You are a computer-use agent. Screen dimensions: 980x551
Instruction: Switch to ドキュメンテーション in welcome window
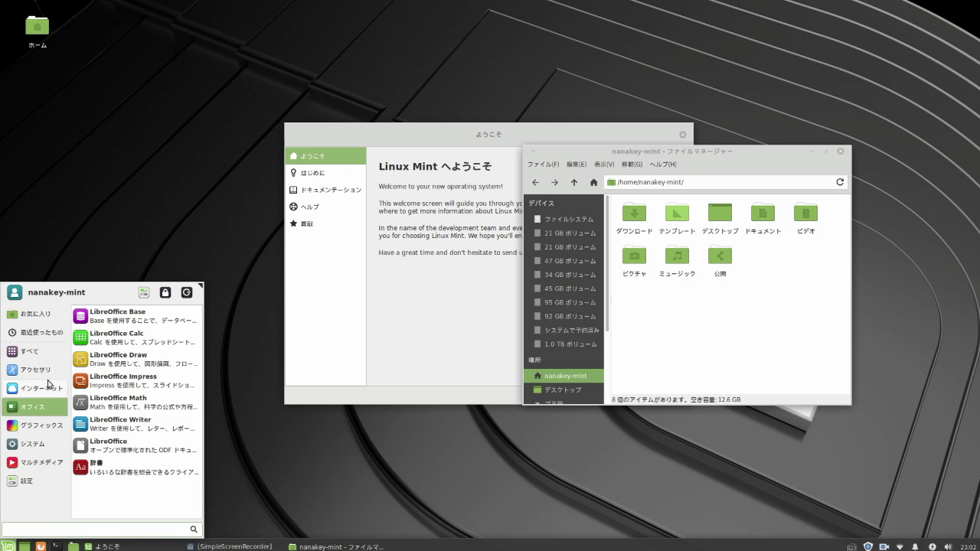click(325, 190)
